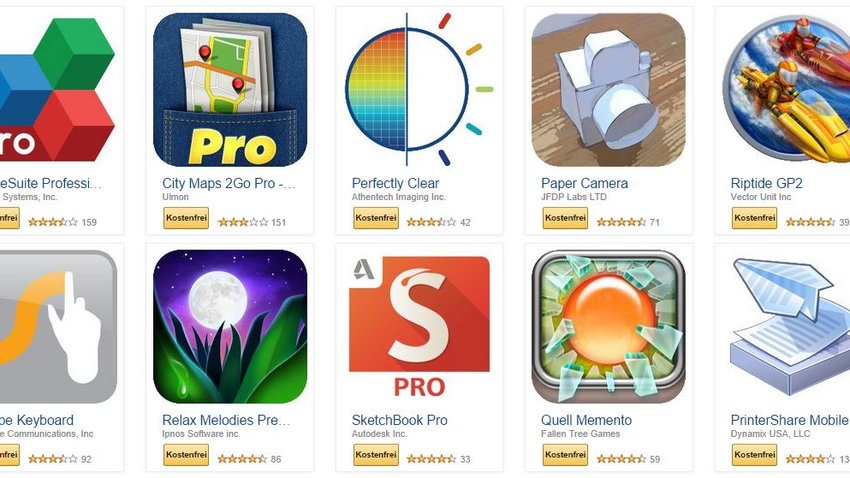
Task: Open the City Maps 2Go Pro app icon
Action: click(230, 89)
